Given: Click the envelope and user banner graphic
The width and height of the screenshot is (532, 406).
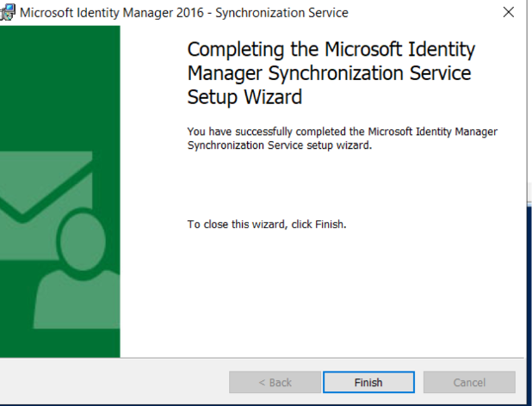Looking at the screenshot, I should (59, 192).
